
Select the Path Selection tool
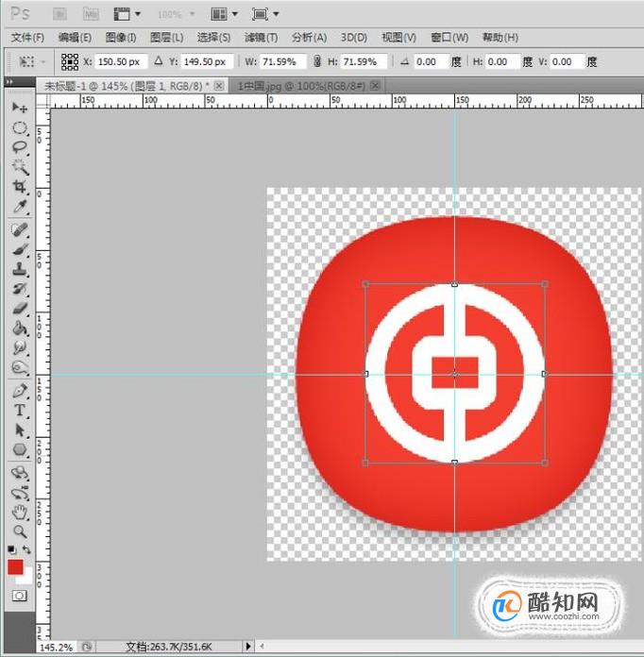(19, 430)
